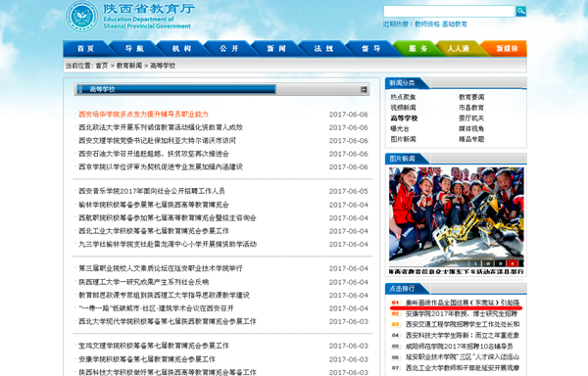Screen dimensions: 588x376
Task: Open the robot photo news thumbnail
Action: (456, 216)
